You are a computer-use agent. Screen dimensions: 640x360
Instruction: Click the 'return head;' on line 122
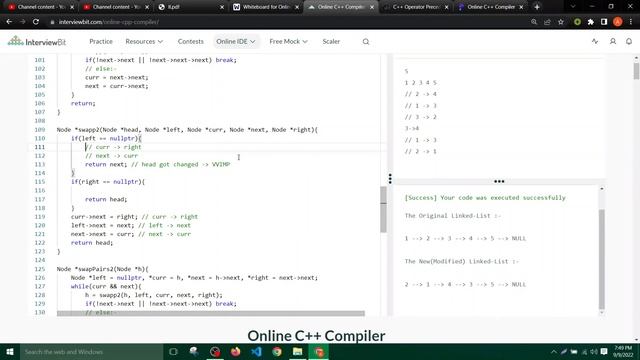[x=92, y=243]
